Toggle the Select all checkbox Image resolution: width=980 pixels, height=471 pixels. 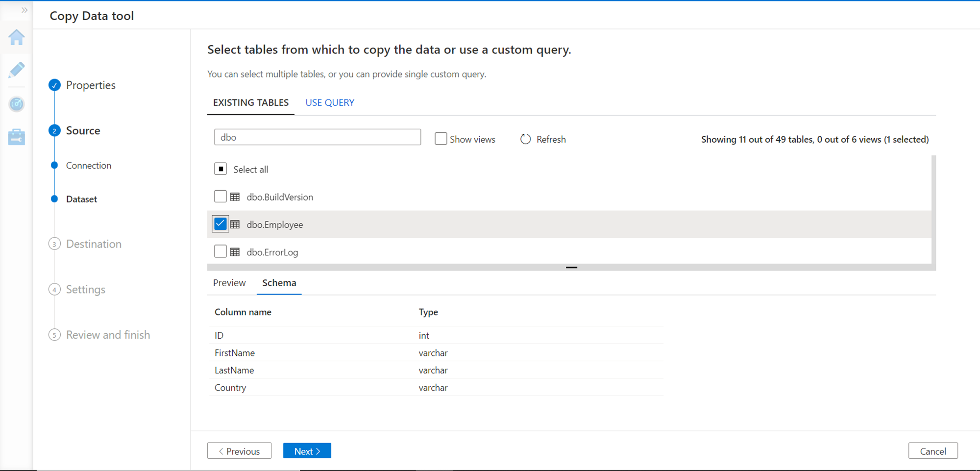(220, 169)
